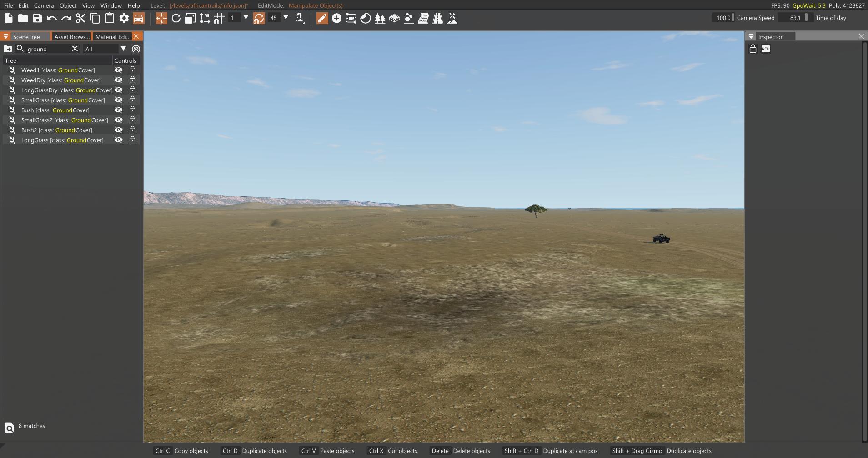868x458 pixels.
Task: Activate the orange object edit pencil tool
Action: [322, 18]
